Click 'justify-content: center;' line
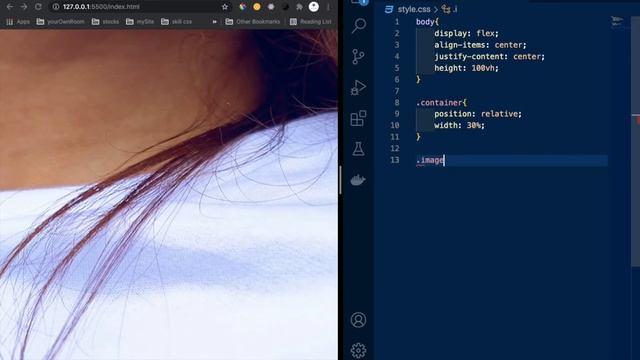Image resolution: width=640 pixels, height=360 pixels. tap(489, 56)
